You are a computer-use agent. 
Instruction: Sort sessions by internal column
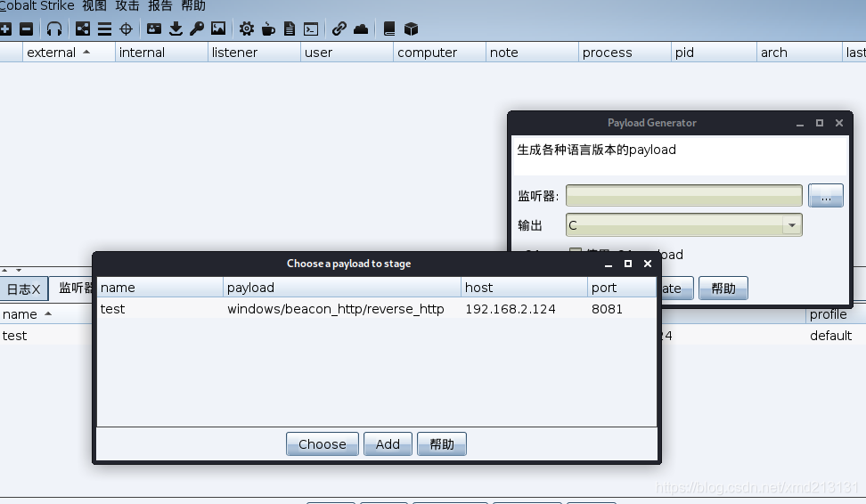[x=161, y=53]
